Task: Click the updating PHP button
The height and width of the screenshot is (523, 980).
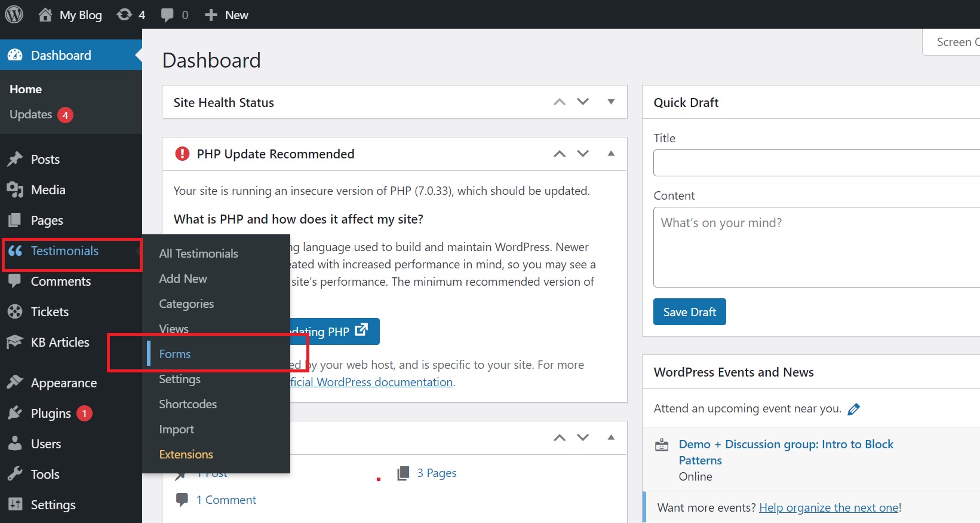Action: tap(334, 331)
